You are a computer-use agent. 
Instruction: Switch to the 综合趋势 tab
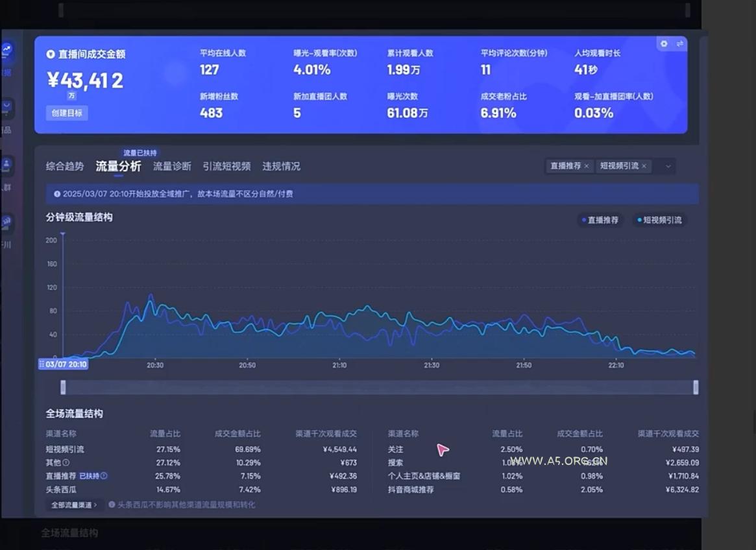click(64, 167)
